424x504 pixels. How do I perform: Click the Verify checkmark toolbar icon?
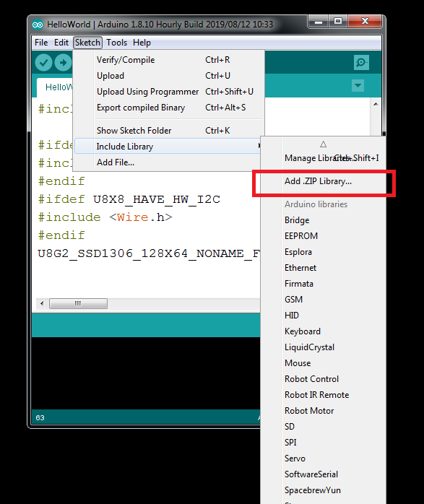coord(44,62)
